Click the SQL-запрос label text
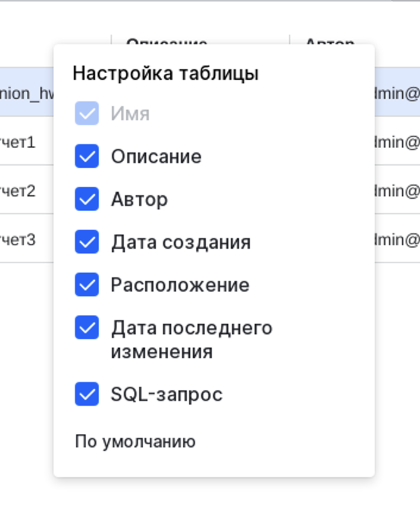The height and width of the screenshot is (507, 420). (x=167, y=394)
